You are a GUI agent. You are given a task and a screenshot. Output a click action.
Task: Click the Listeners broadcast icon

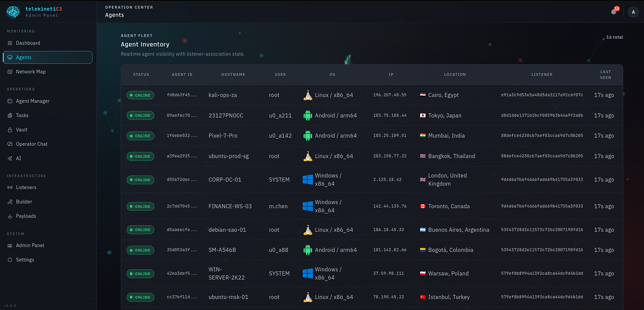[10, 188]
